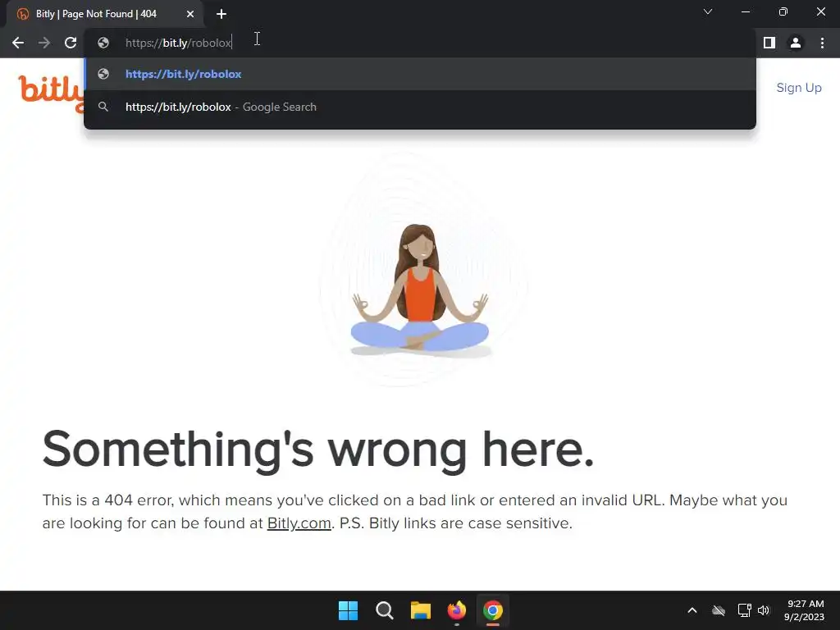This screenshot has width=840, height=630.
Task: Restore down the Chrome window
Action: (783, 11)
